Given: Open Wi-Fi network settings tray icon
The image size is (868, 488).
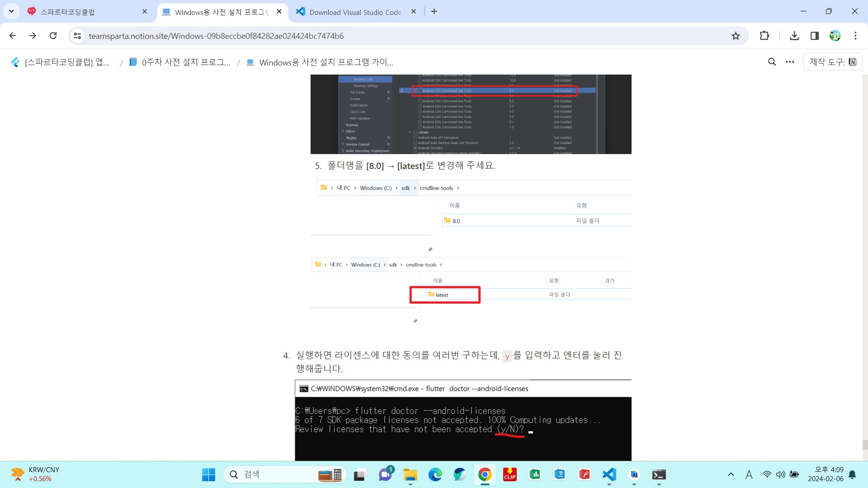Looking at the screenshot, I should pyautogui.click(x=767, y=474).
